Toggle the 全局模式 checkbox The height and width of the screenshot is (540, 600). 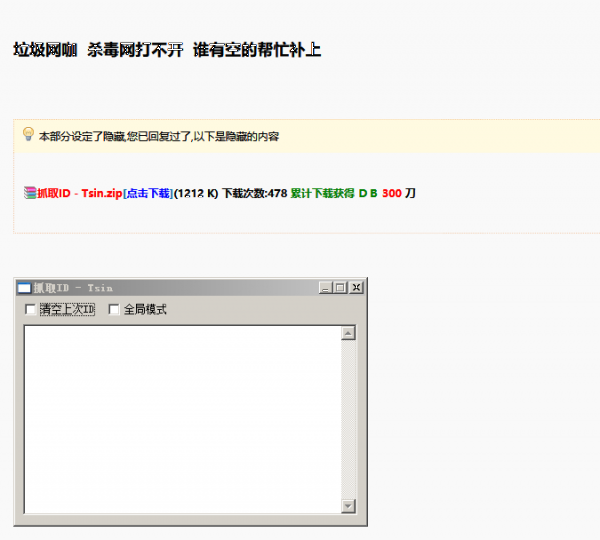tap(114, 309)
